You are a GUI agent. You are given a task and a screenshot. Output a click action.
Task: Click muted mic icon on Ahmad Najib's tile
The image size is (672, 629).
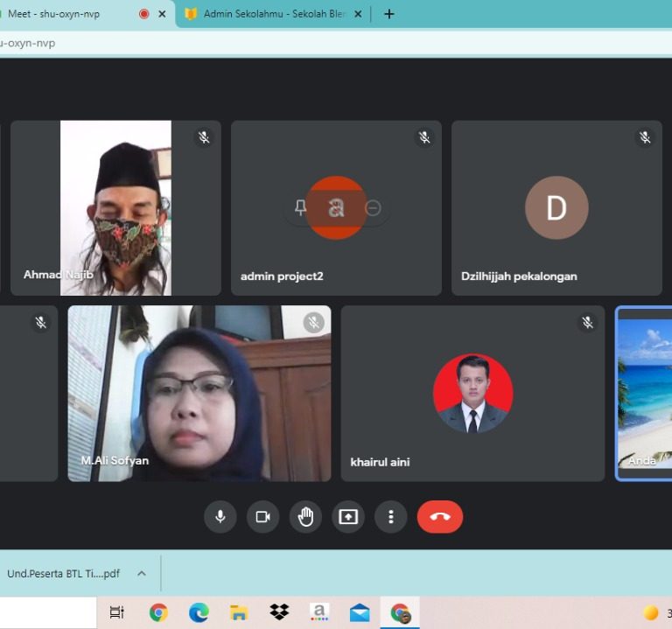(204, 137)
